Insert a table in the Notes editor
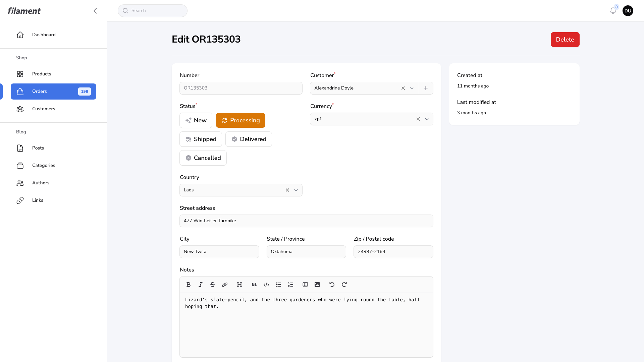This screenshot has height=362, width=644. pyautogui.click(x=305, y=285)
